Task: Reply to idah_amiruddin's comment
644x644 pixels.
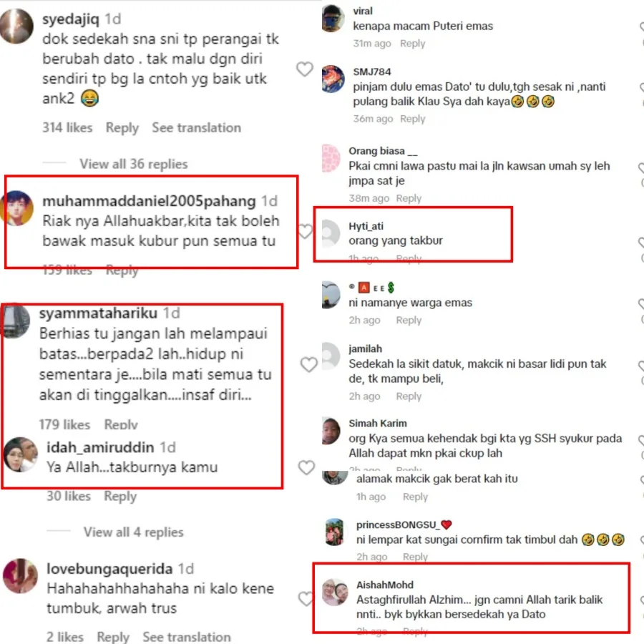Action: pos(120,496)
